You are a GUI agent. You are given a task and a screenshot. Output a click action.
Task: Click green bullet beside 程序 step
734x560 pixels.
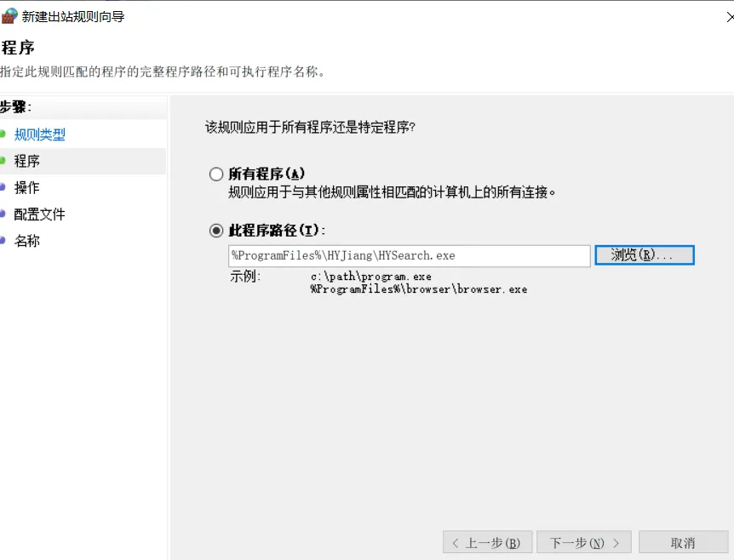3,161
